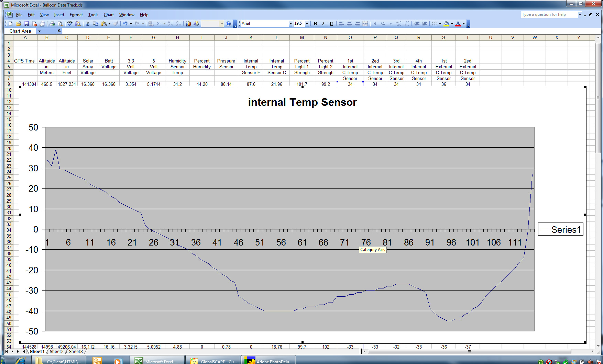This screenshot has width=603, height=364.
Task: Apply Currency style dollar icon
Action: tap(375, 24)
